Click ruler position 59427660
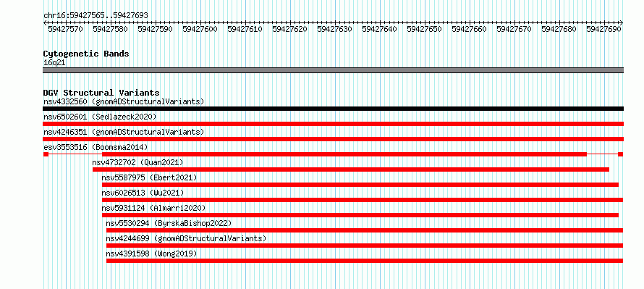 pos(469,29)
